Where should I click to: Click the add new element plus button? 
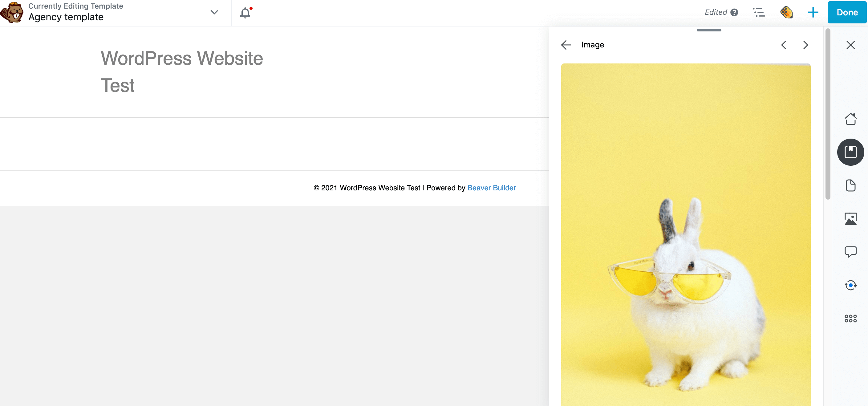812,12
